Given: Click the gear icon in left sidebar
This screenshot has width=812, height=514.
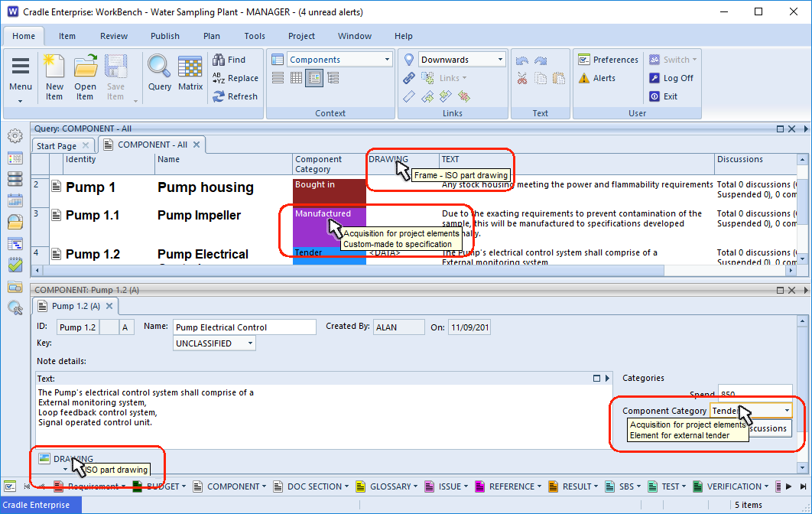Looking at the screenshot, I should 15,135.
